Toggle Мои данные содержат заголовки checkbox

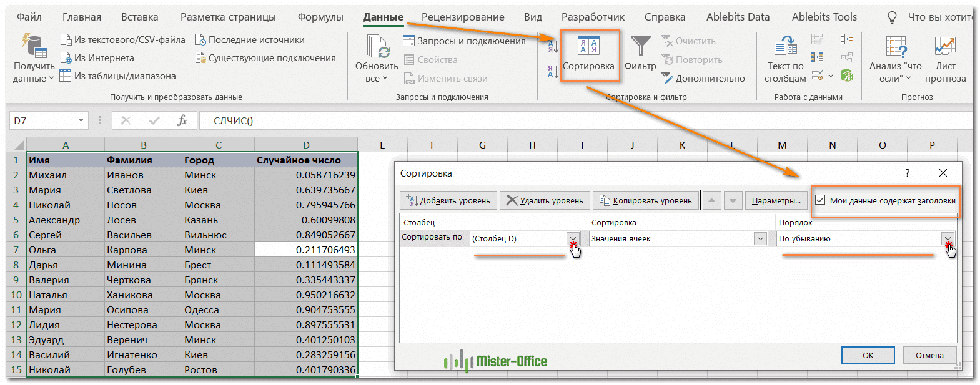pos(820,200)
